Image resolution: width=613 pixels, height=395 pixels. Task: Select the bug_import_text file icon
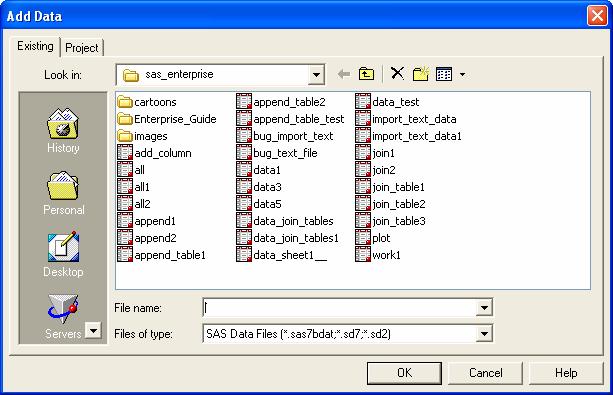coord(244,136)
